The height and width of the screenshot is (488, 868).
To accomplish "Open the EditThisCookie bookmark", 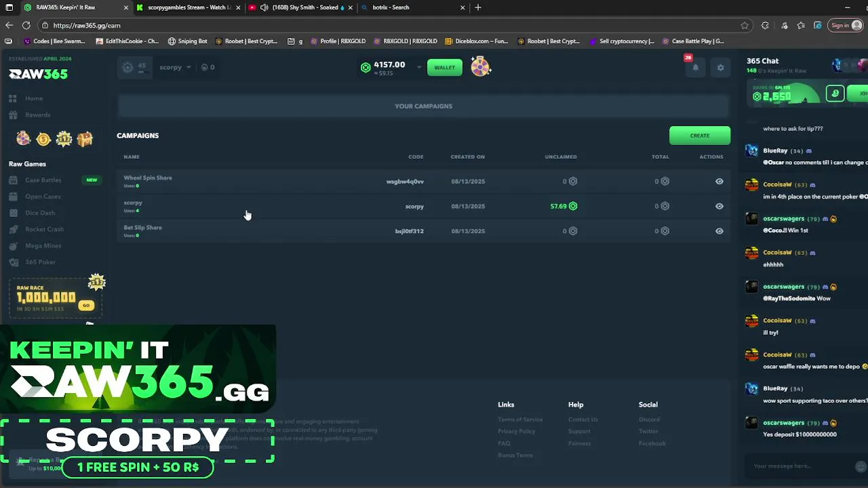I will [127, 41].
